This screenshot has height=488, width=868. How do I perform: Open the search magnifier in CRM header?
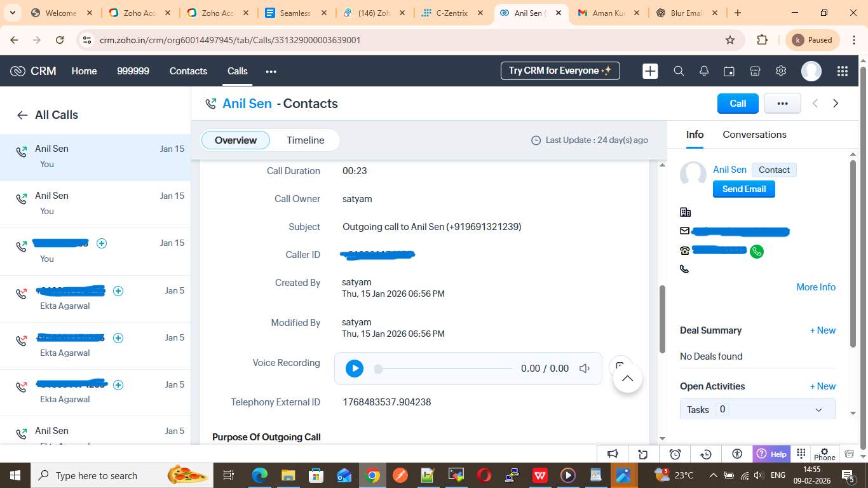coord(679,71)
